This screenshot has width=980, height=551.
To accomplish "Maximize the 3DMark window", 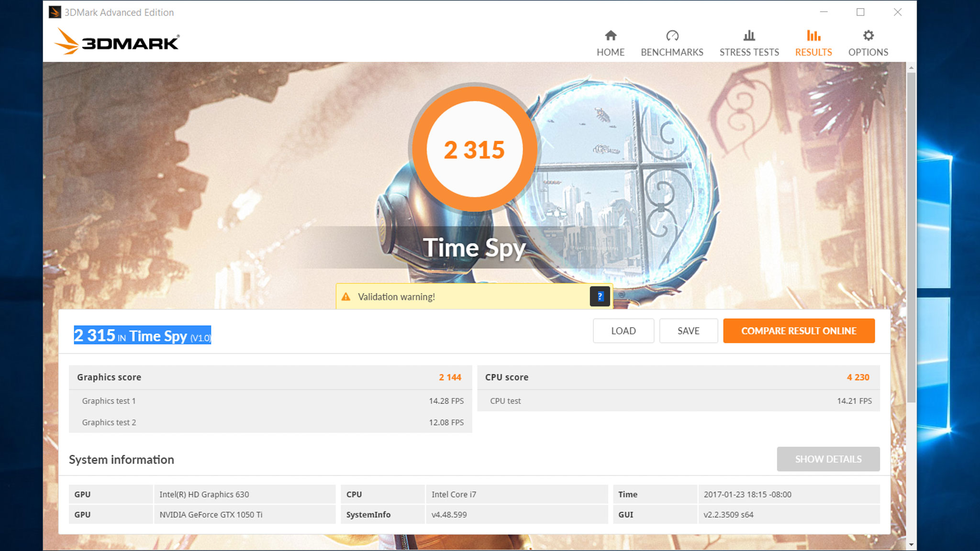I will (860, 12).
